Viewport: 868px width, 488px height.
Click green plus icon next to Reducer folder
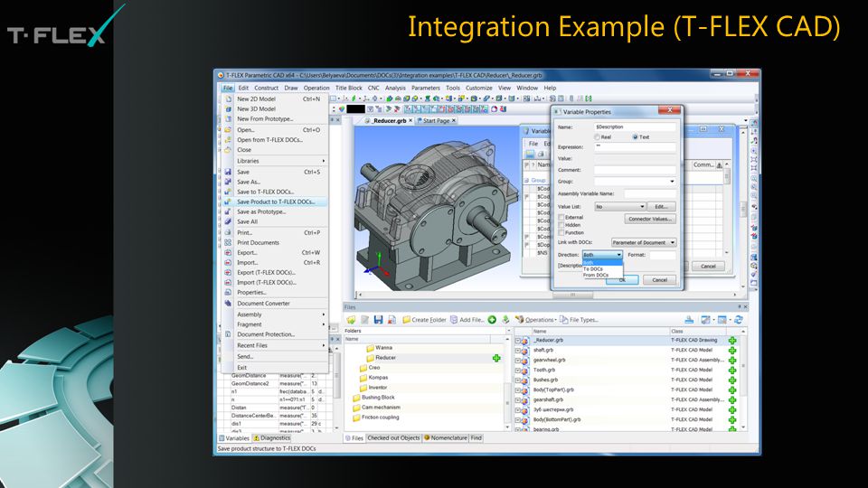point(496,358)
